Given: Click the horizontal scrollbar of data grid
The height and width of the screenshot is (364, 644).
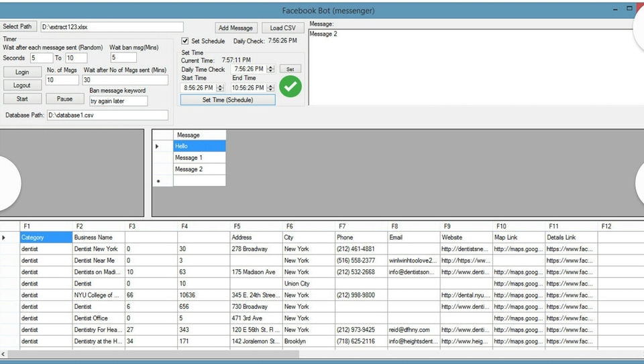Looking at the screenshot, I should pyautogui.click(x=154, y=354).
